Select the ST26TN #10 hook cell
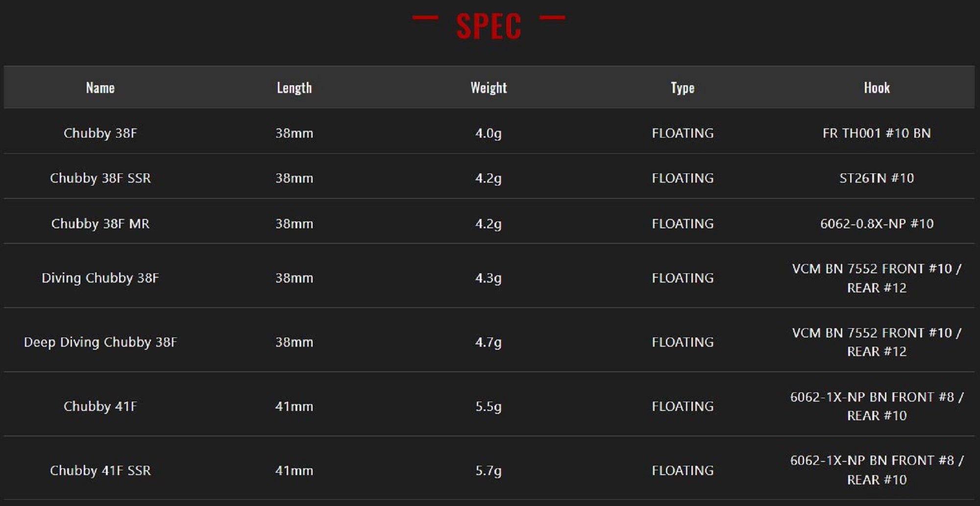Image resolution: width=980 pixels, height=506 pixels. [877, 178]
